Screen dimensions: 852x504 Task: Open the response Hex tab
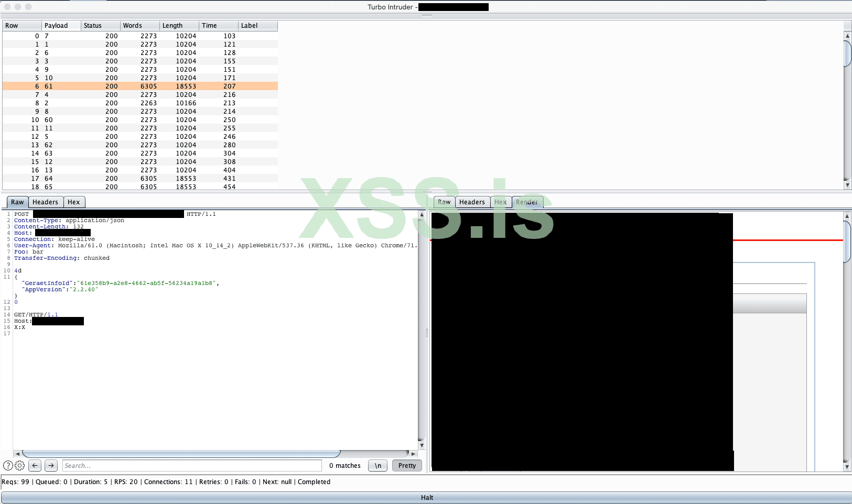pos(501,202)
